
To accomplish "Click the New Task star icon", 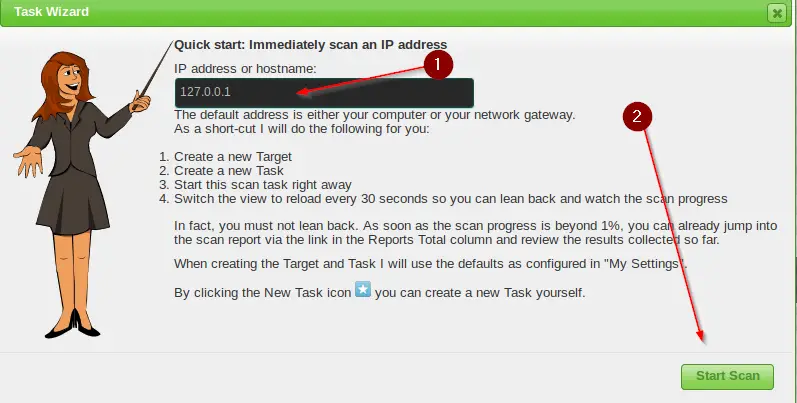I will click(363, 290).
